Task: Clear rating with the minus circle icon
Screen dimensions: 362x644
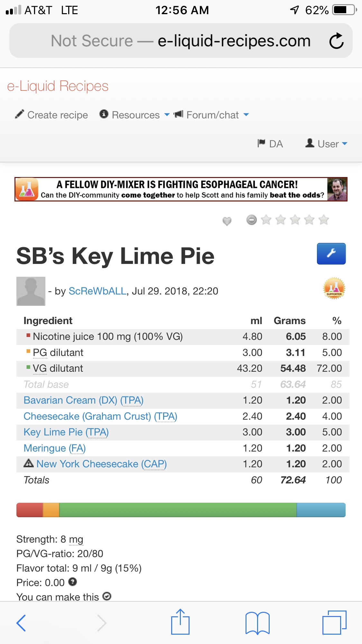Action: click(x=252, y=220)
